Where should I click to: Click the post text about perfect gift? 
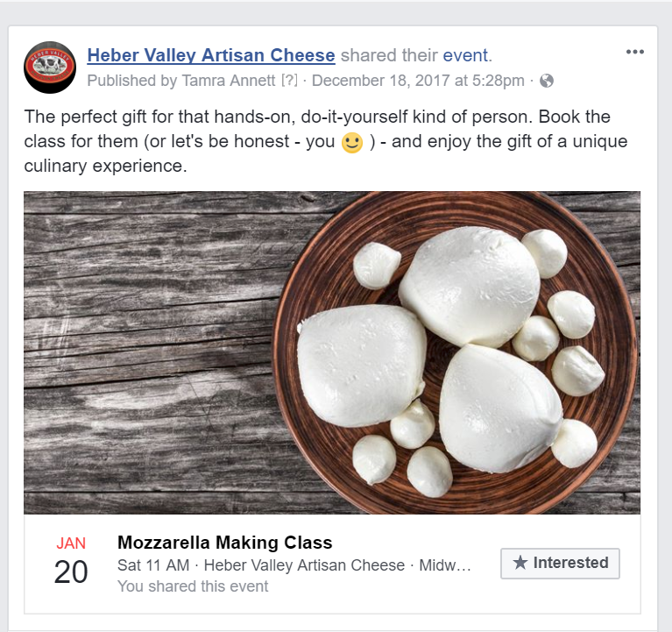tap(326, 141)
